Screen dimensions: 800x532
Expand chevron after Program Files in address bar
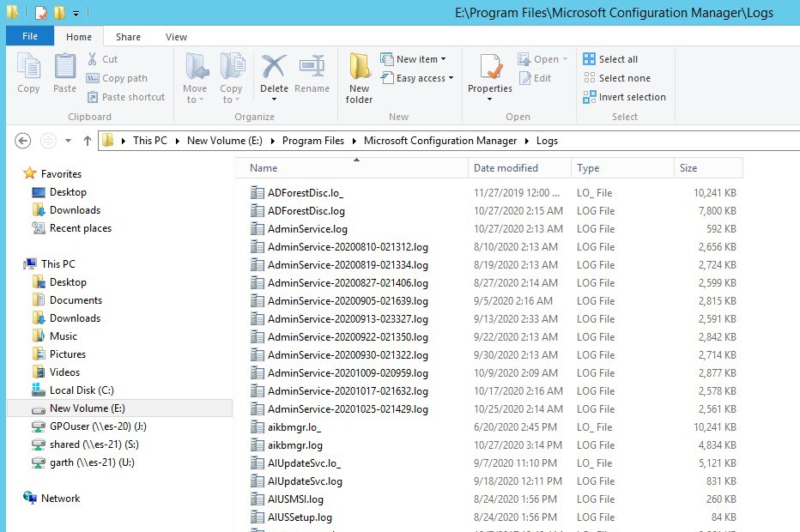point(355,141)
